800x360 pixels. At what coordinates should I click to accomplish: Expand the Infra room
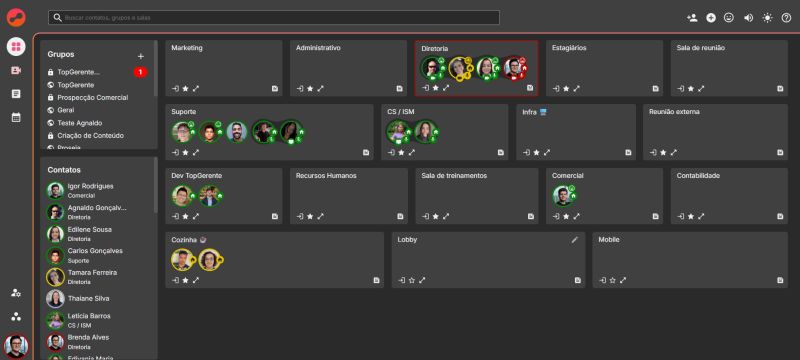tap(547, 152)
